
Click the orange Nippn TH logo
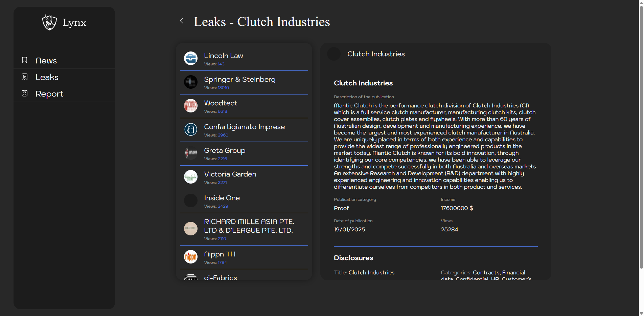191,257
